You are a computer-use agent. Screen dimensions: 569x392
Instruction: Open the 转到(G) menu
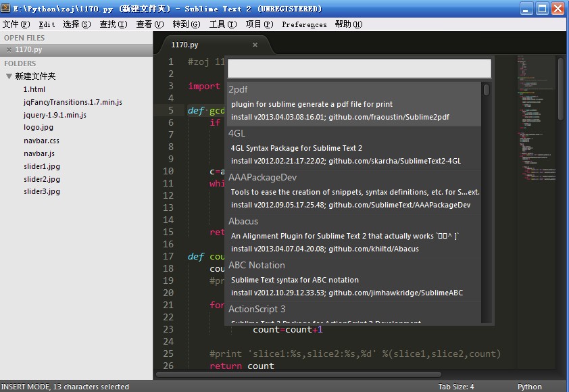pyautogui.click(x=186, y=24)
